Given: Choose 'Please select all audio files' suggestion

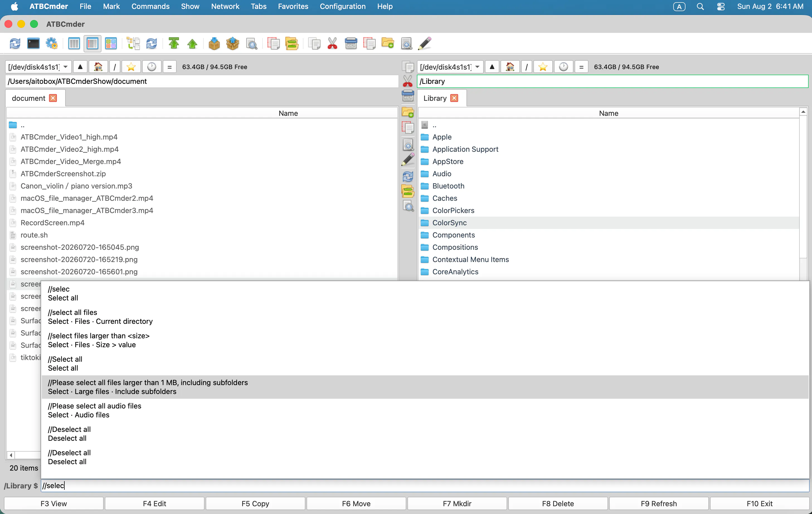Looking at the screenshot, I should pos(425,410).
